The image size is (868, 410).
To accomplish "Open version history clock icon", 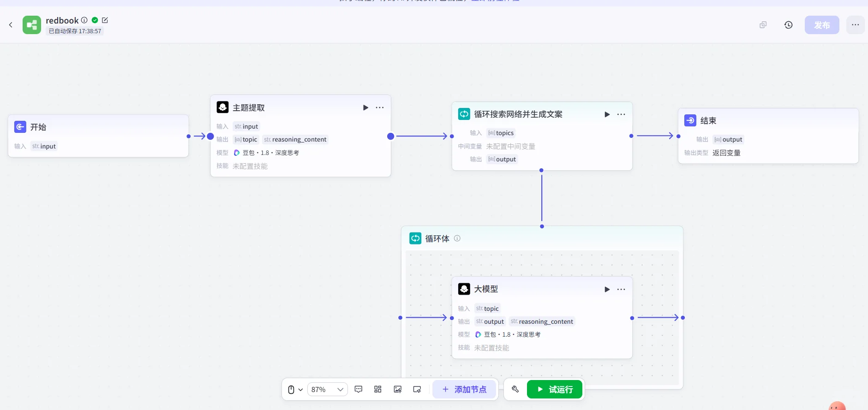I will click(789, 25).
